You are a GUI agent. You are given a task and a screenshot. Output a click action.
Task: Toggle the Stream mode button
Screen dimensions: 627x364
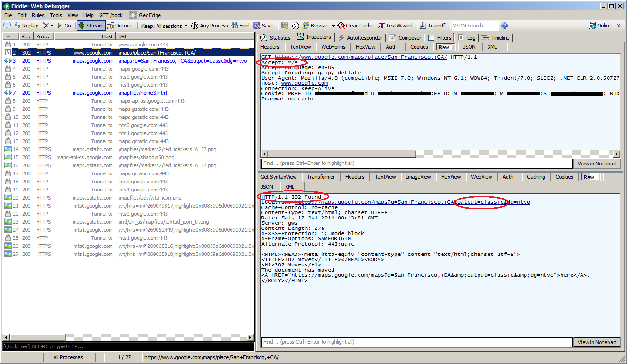click(91, 26)
